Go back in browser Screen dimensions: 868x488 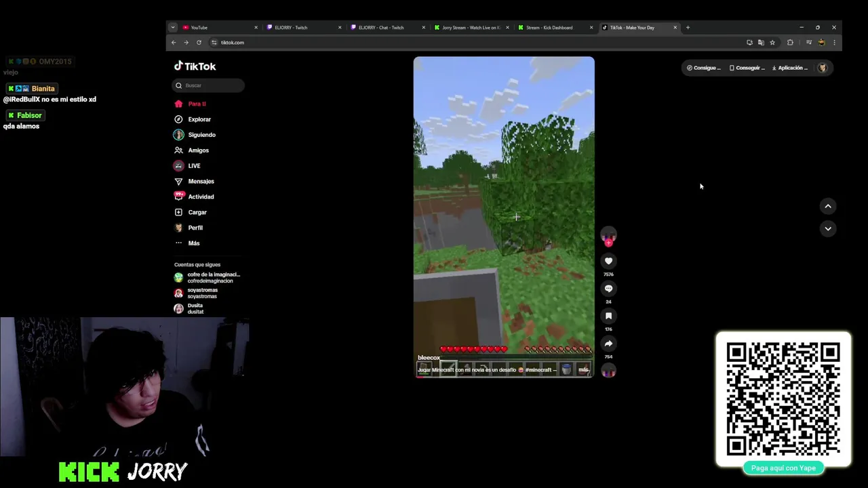(x=174, y=43)
